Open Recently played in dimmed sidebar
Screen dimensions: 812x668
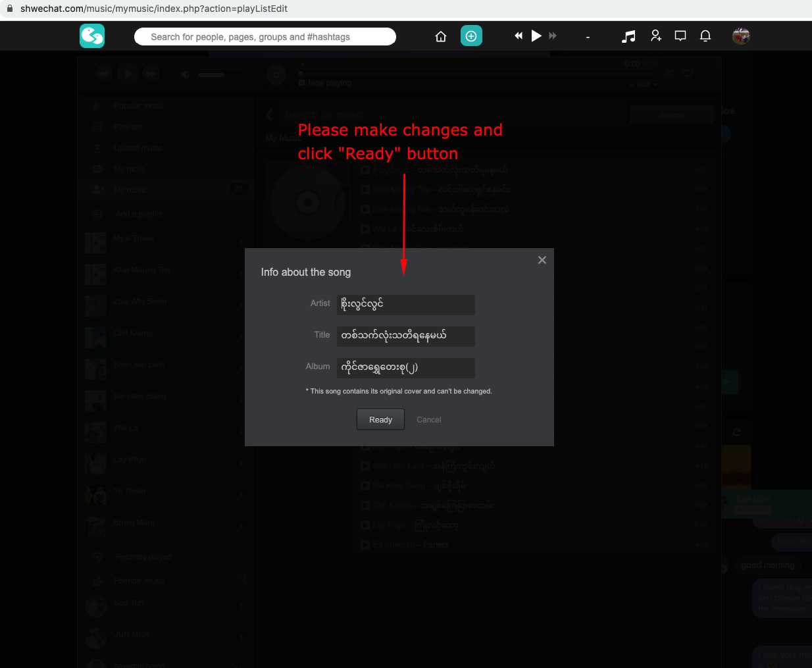pyautogui.click(x=143, y=557)
